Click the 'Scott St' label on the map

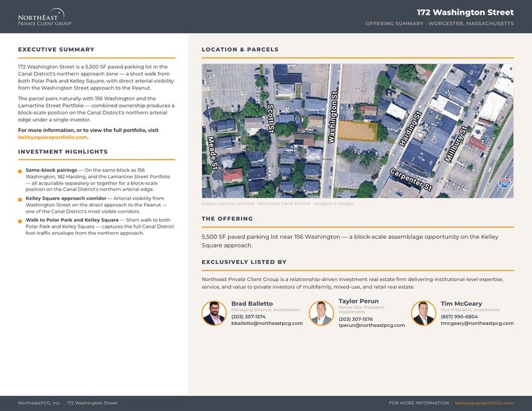271,117
